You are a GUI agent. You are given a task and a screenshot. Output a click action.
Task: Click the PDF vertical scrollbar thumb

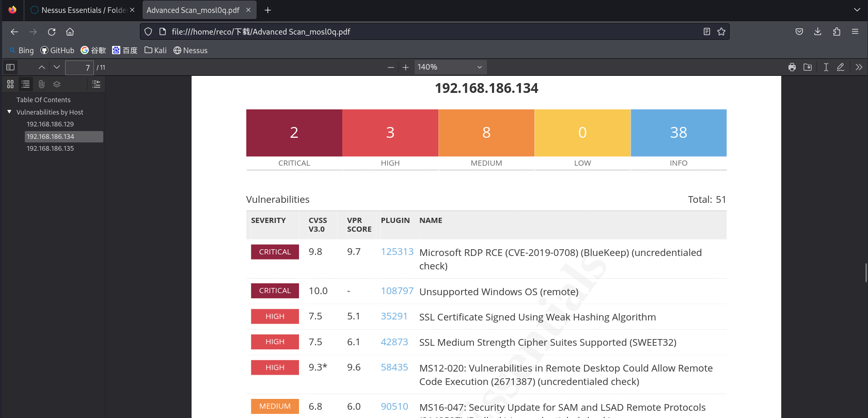(x=866, y=272)
